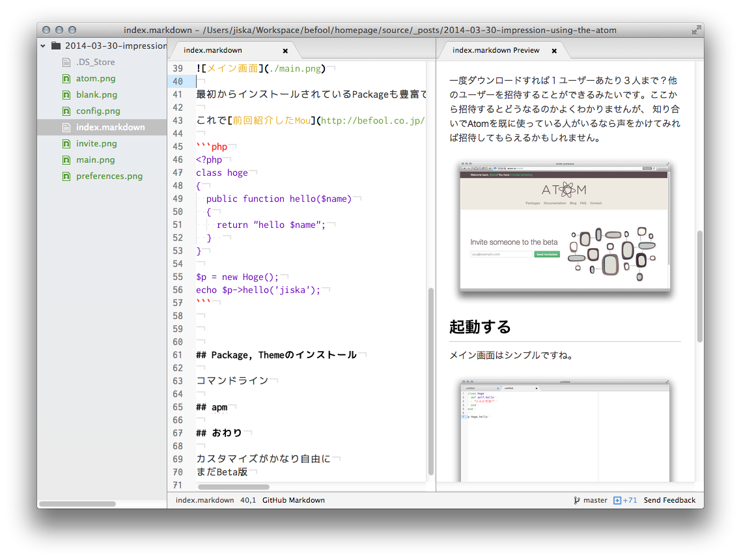Click the main screen screenshot in preview
This screenshot has width=741, height=560.
pyautogui.click(x=565, y=430)
